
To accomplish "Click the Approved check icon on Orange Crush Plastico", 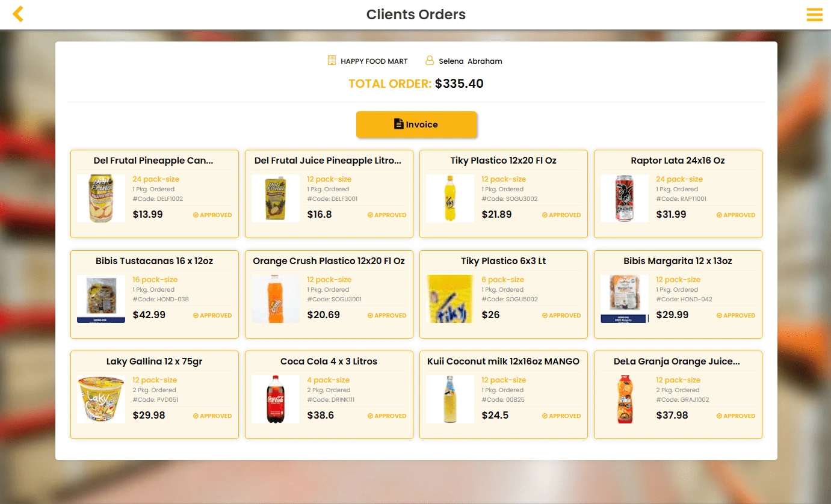I will click(370, 315).
